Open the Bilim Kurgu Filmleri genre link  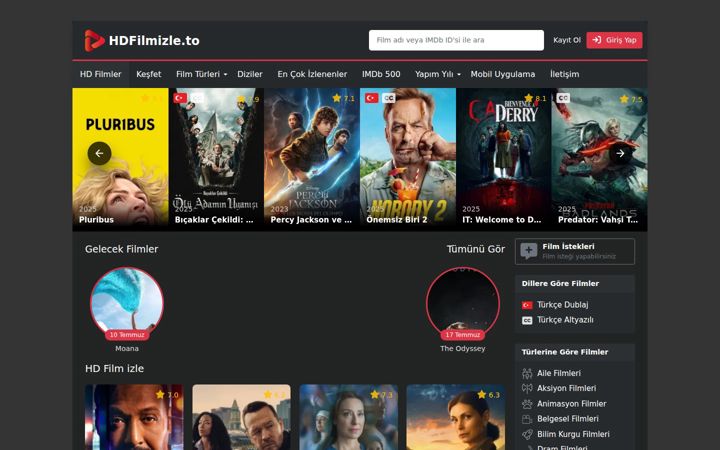(x=574, y=434)
